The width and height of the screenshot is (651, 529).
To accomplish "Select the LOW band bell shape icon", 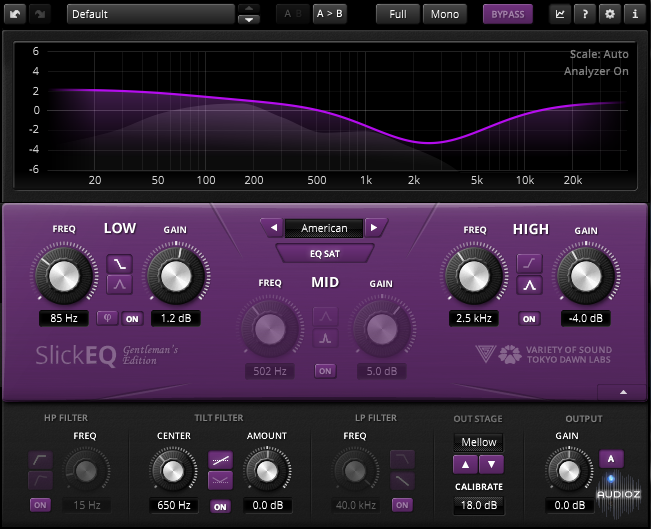I will click(120, 284).
